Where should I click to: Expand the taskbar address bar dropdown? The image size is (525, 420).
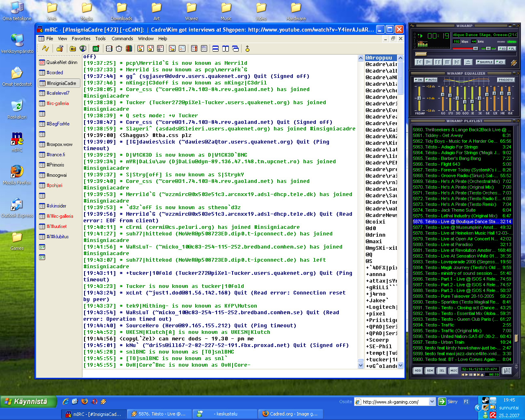click(x=432, y=402)
